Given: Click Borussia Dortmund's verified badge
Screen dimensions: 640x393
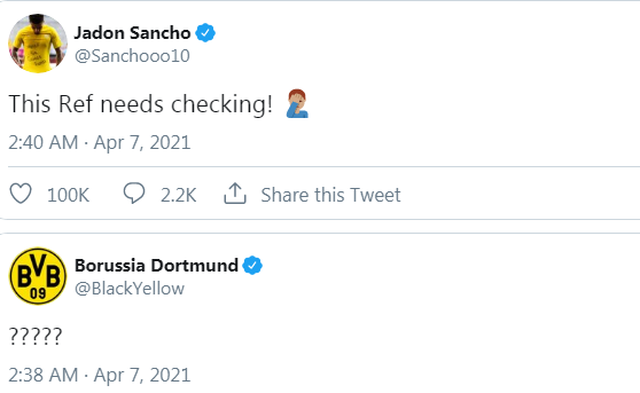Looking at the screenshot, I should coord(252,265).
